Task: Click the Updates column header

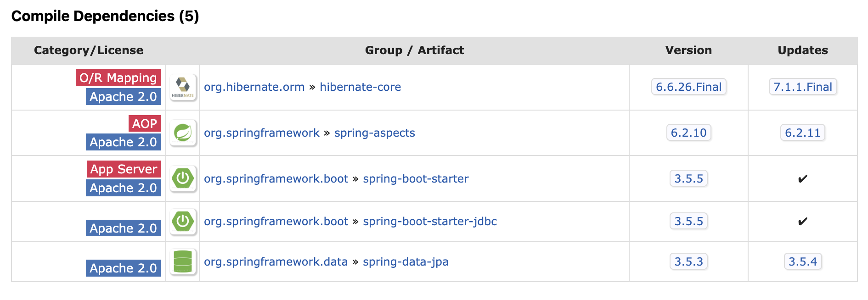Action: [803, 50]
